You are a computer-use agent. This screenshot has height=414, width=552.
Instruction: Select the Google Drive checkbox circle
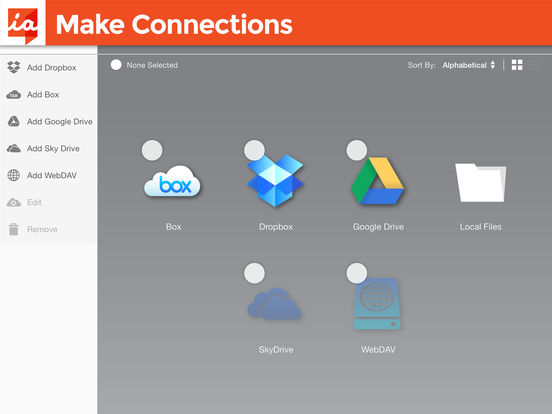[x=357, y=150]
